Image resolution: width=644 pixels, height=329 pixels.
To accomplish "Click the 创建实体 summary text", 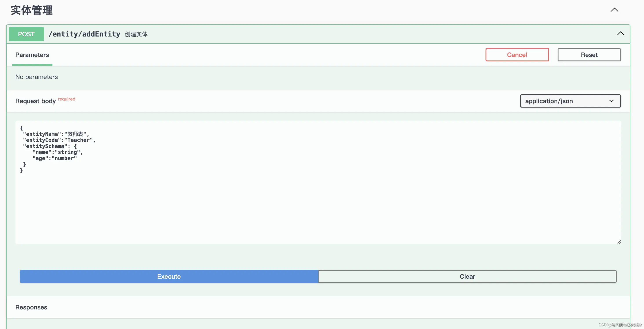I will [136, 34].
